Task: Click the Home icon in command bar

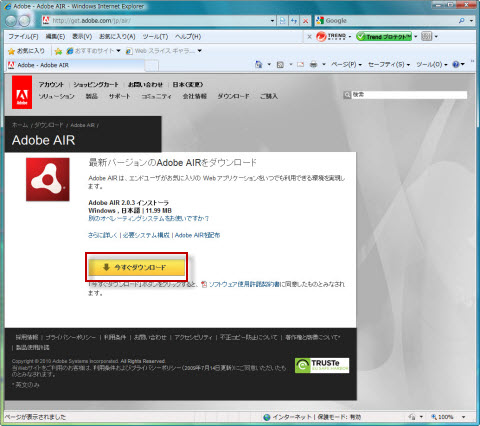Action: pos(258,64)
